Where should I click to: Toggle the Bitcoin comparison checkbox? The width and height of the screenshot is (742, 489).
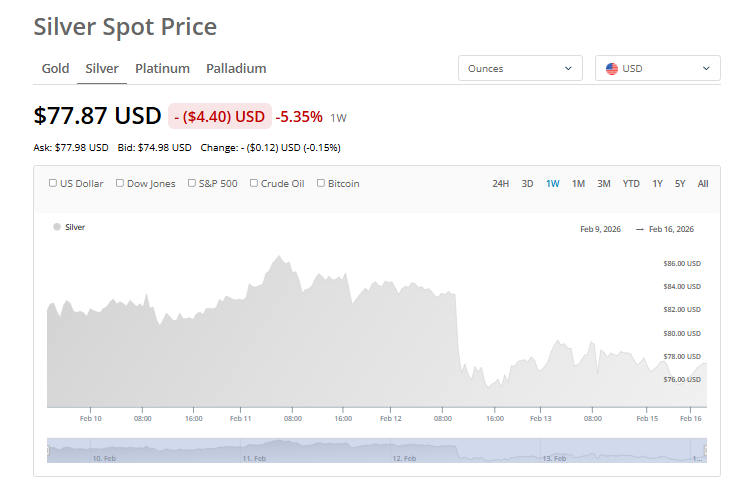coord(321,183)
